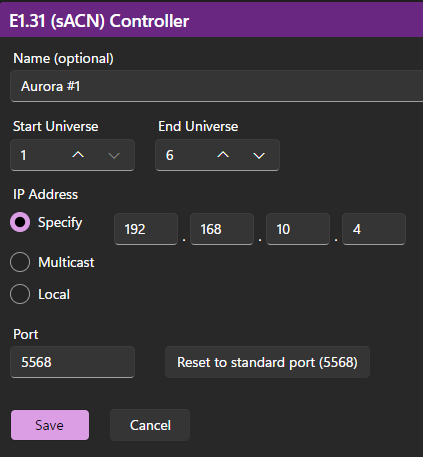Decrease Start Universe with down arrow
Viewport: 423px width, 457px height.
tap(114, 155)
